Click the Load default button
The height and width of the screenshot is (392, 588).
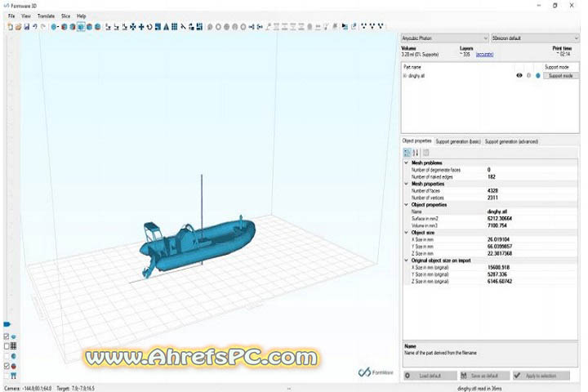coord(430,376)
